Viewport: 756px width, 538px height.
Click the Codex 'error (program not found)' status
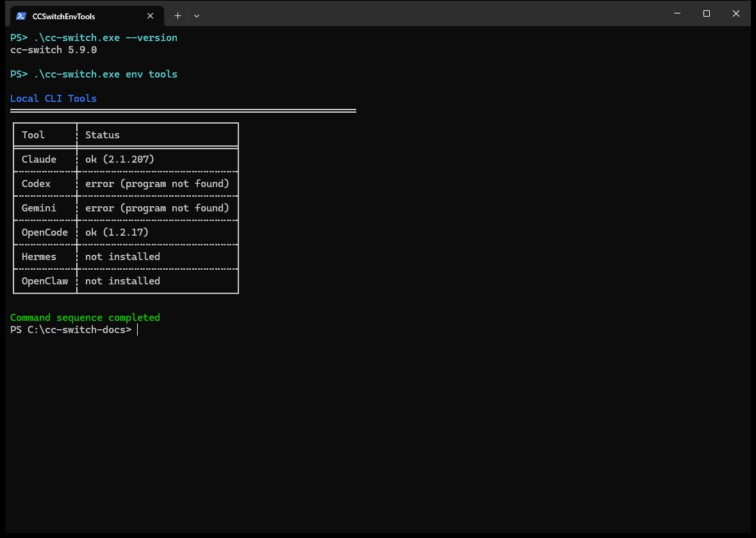click(157, 184)
